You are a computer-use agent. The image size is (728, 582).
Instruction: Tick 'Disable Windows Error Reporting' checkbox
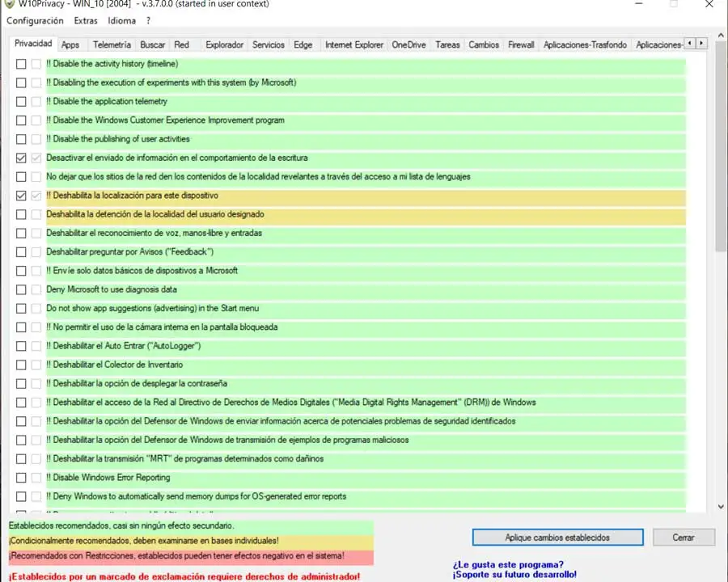[21, 478]
